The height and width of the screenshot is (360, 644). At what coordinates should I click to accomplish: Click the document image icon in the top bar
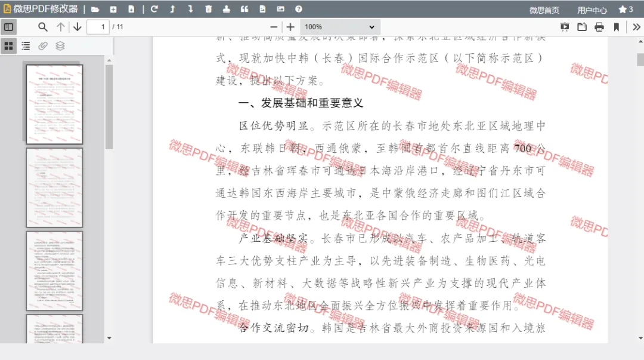click(x=262, y=9)
